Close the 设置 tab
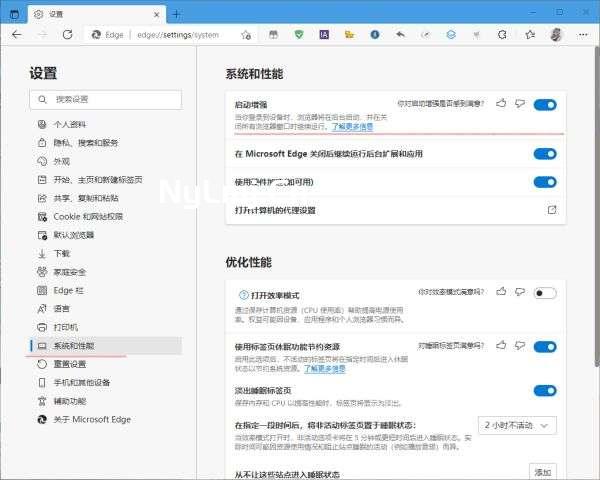 (157, 15)
